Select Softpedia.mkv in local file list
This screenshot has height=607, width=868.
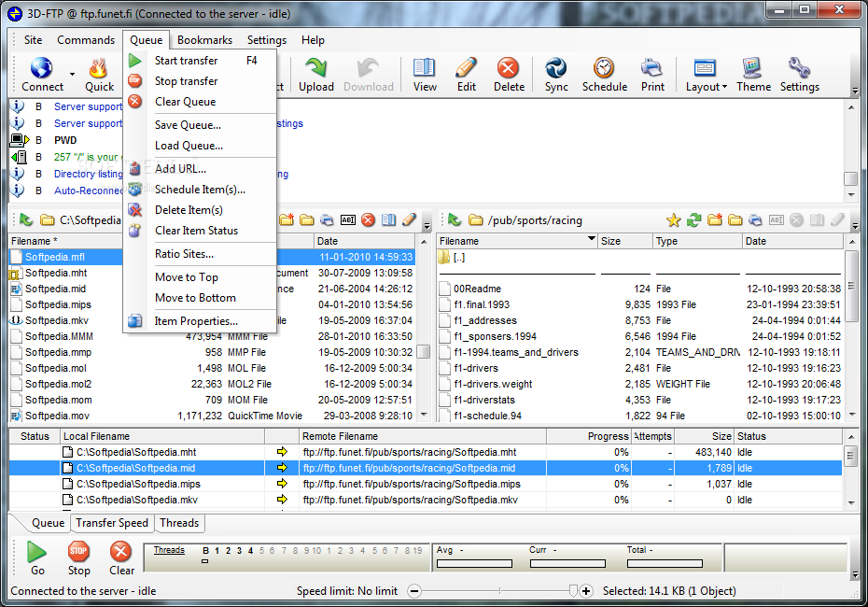[56, 320]
